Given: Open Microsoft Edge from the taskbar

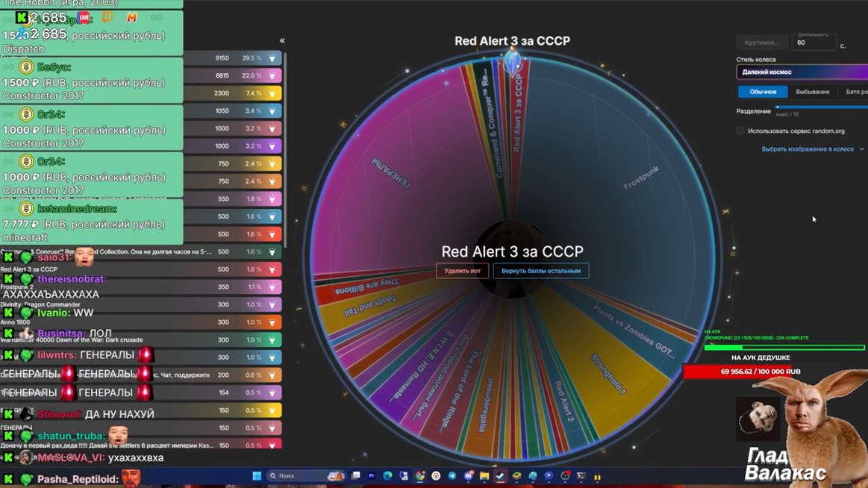Looking at the screenshot, I should coord(387,476).
